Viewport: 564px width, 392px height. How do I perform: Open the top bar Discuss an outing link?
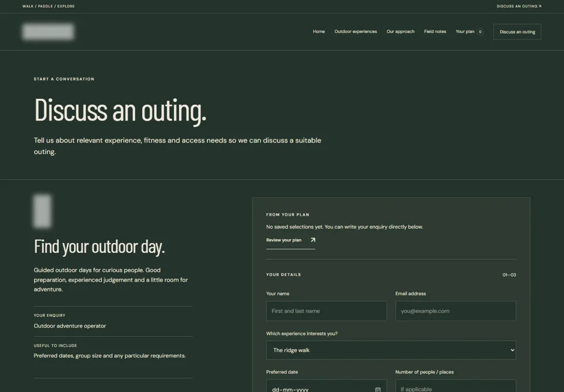point(519,6)
